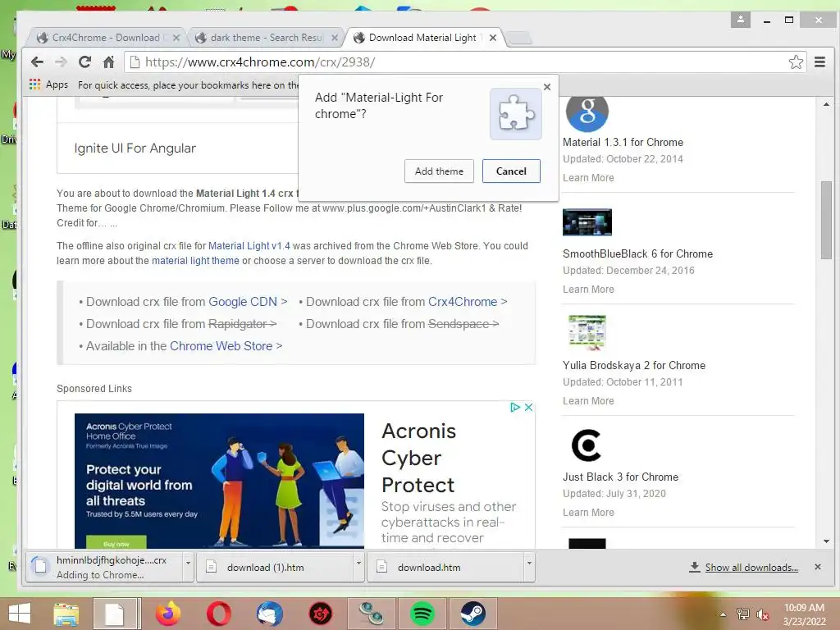
Task: Go back with the browser back arrow
Action: [37, 62]
